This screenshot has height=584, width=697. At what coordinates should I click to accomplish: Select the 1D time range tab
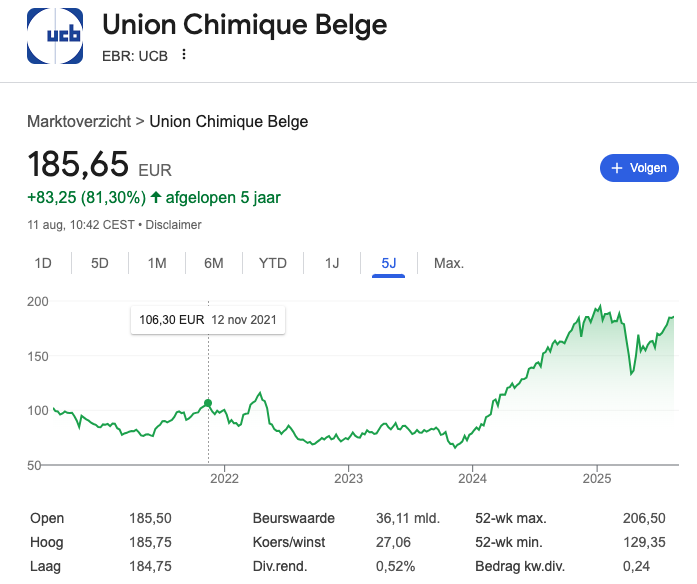click(x=43, y=264)
